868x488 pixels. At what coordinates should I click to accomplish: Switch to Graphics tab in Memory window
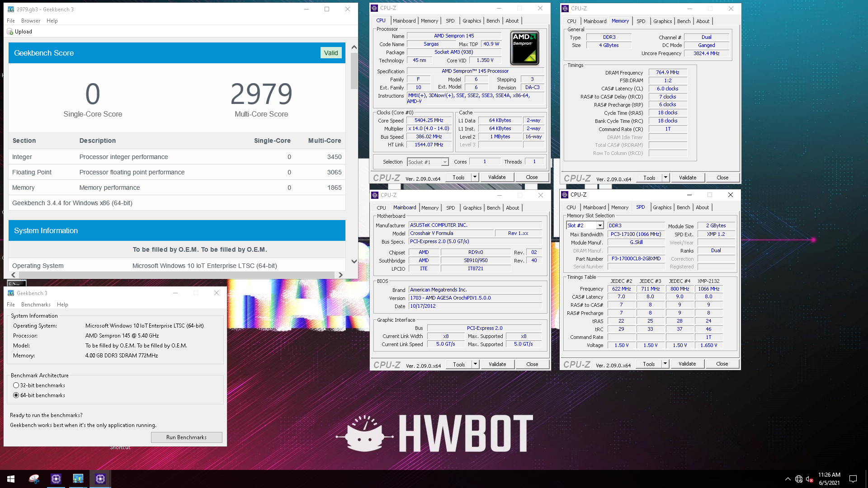tap(662, 21)
